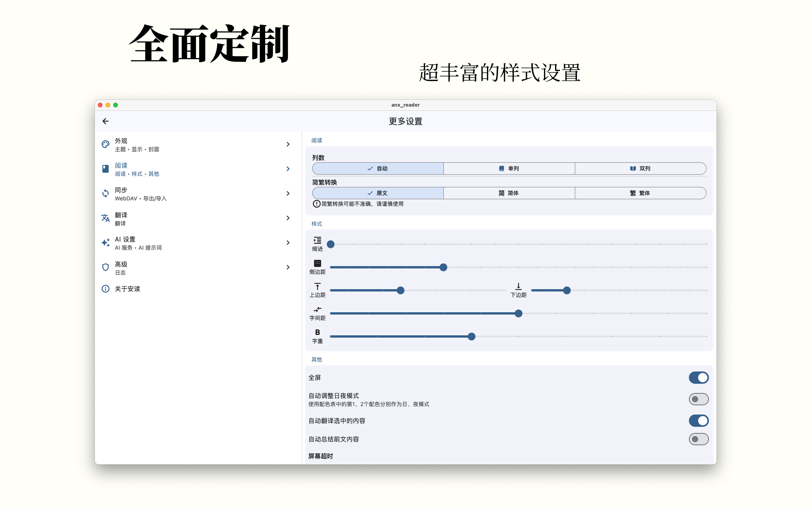Expand the 同步 settings chevron
The image size is (812, 507).
288,194
